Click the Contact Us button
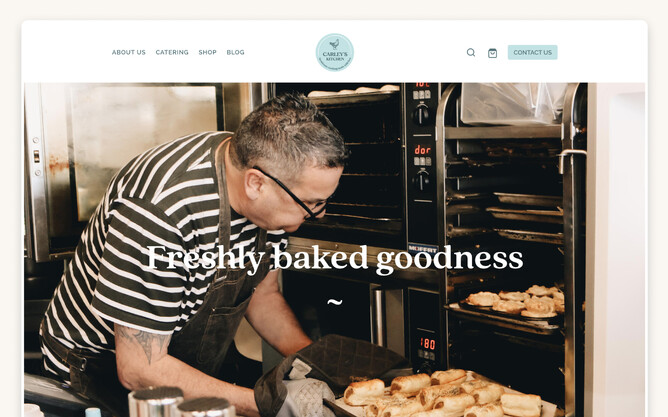 (x=533, y=52)
